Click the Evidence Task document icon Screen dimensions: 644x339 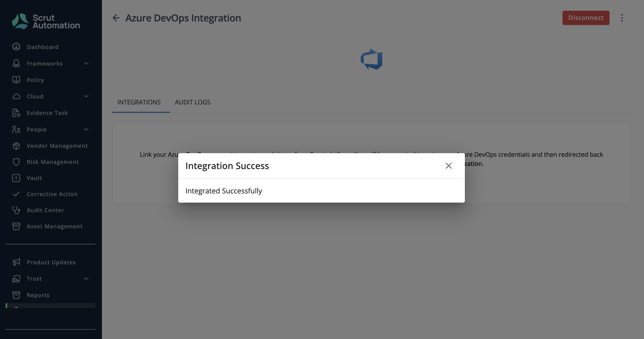click(16, 113)
